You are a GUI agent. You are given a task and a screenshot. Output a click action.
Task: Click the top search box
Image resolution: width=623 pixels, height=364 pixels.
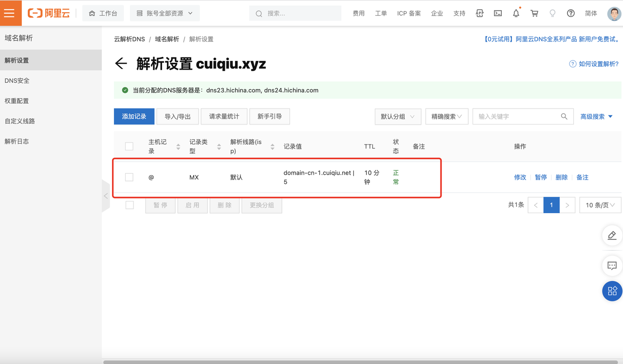point(295,14)
